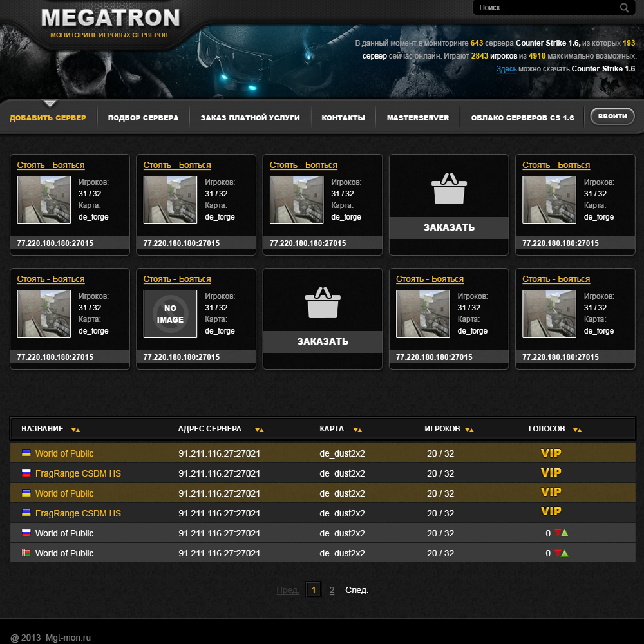Click 20 / 32 in Belarus-flag row
Image resolution: width=644 pixels, height=644 pixels.
[x=440, y=553]
